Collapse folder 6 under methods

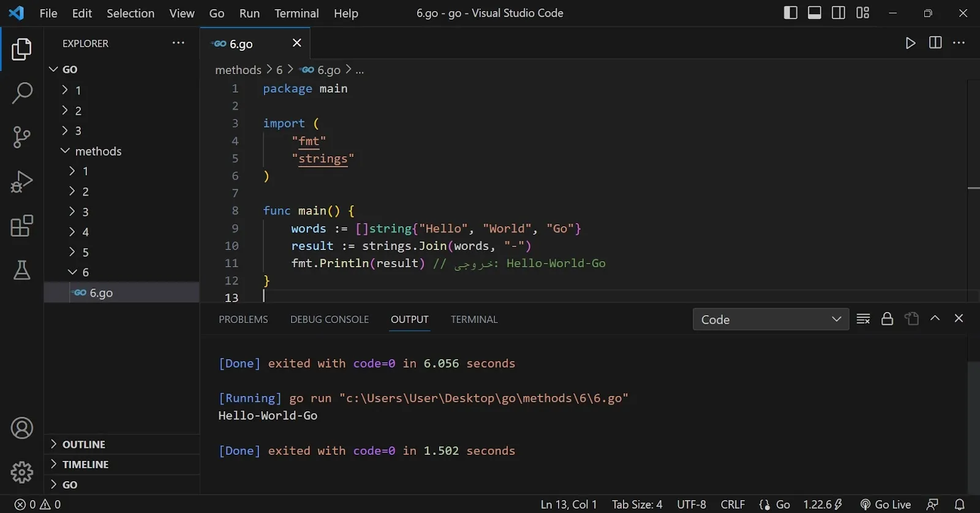click(122, 272)
